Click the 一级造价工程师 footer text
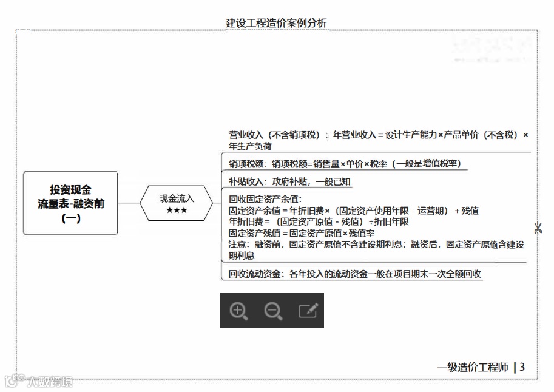554x392 pixels. [x=472, y=367]
